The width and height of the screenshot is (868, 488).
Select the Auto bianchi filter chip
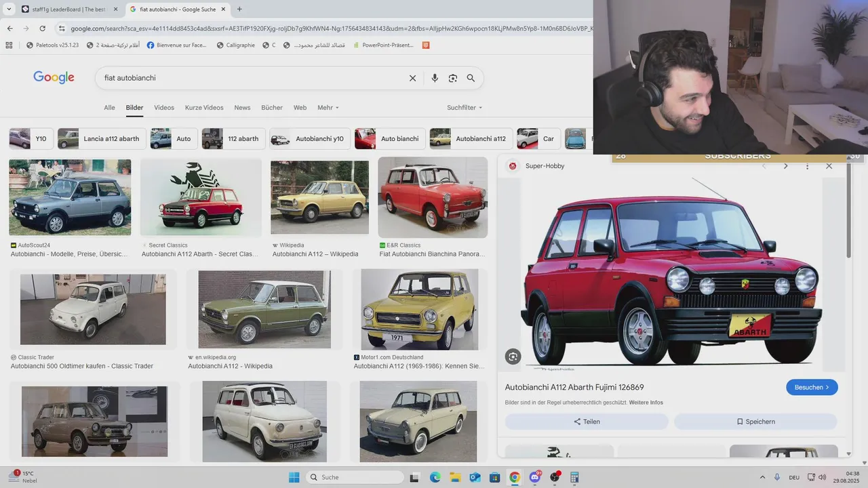click(x=390, y=138)
